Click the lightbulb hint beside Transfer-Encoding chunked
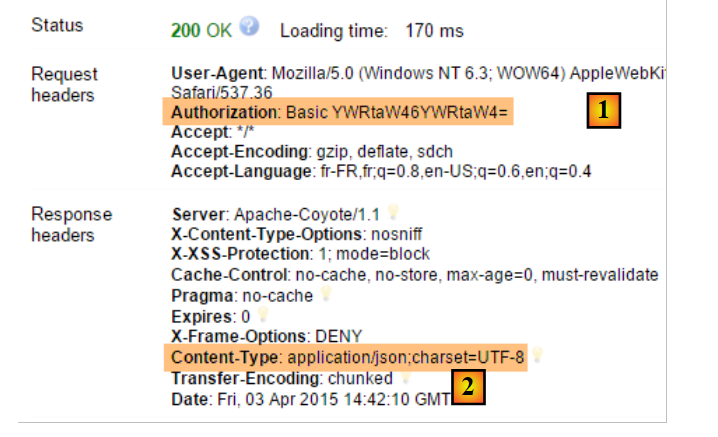Viewport: 718px width, 437px height. click(407, 377)
